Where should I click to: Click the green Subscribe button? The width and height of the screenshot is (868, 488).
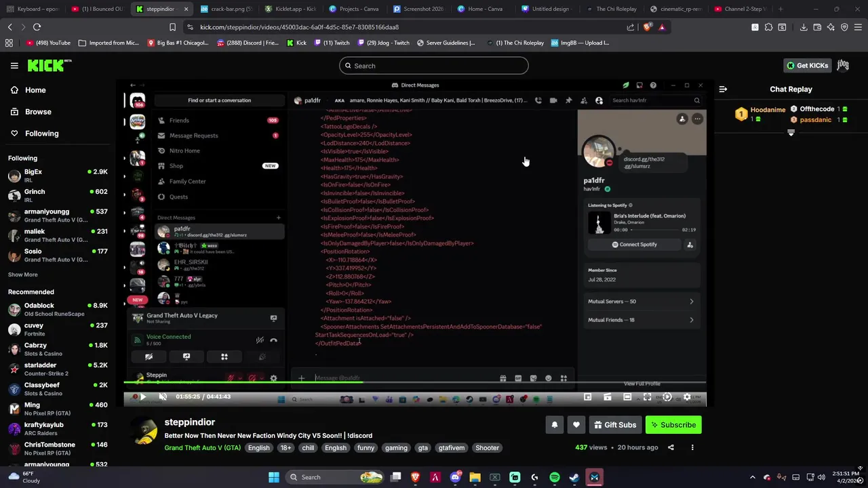[x=673, y=425]
